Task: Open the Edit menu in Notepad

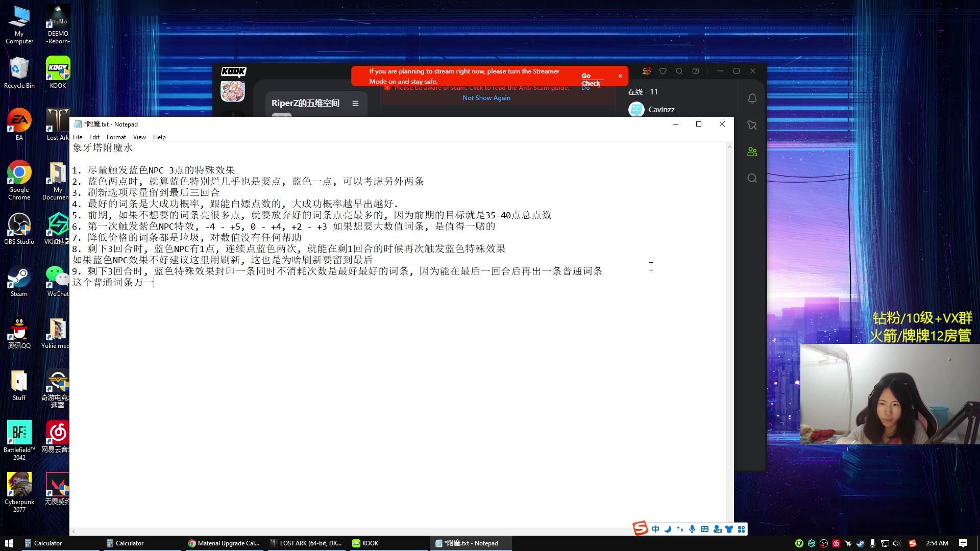Action: point(94,137)
